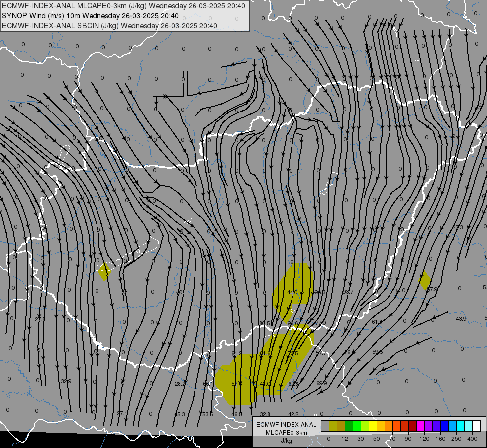Click the 57.7 value on the map

(x=321, y=353)
